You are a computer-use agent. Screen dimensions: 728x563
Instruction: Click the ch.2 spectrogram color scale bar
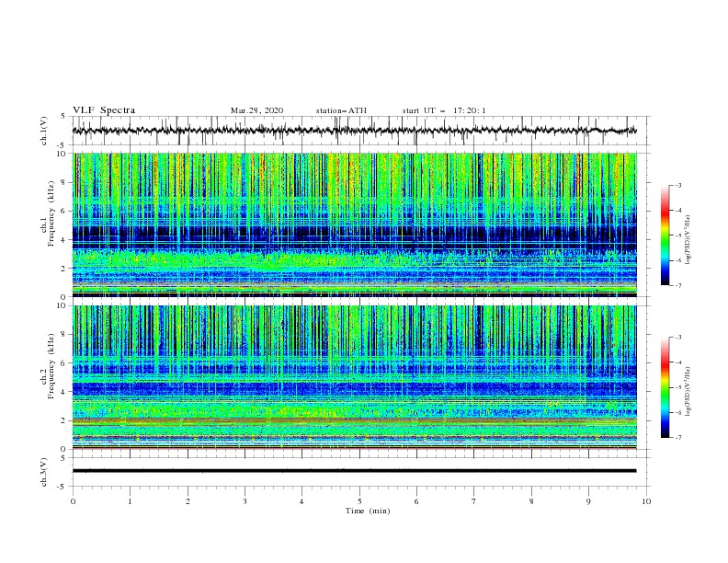pyautogui.click(x=665, y=387)
